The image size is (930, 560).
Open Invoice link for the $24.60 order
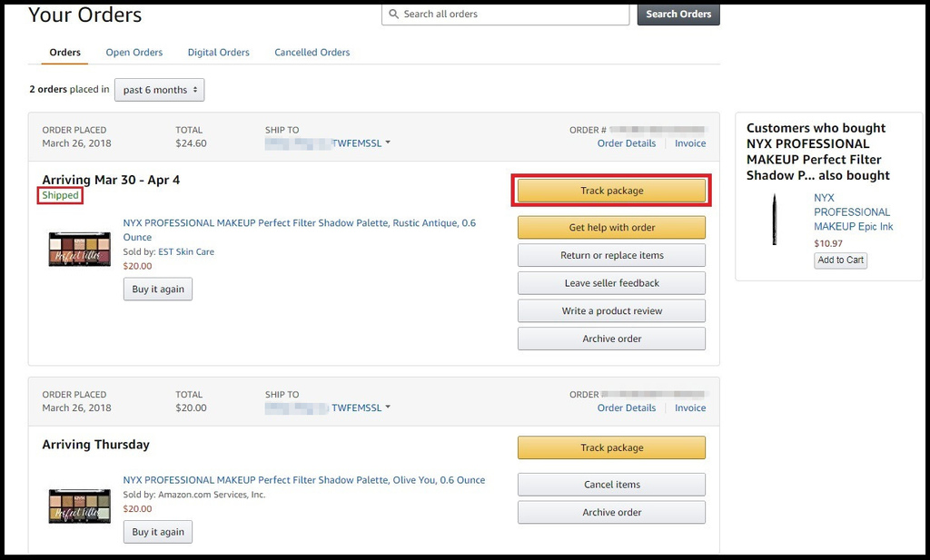click(x=690, y=143)
